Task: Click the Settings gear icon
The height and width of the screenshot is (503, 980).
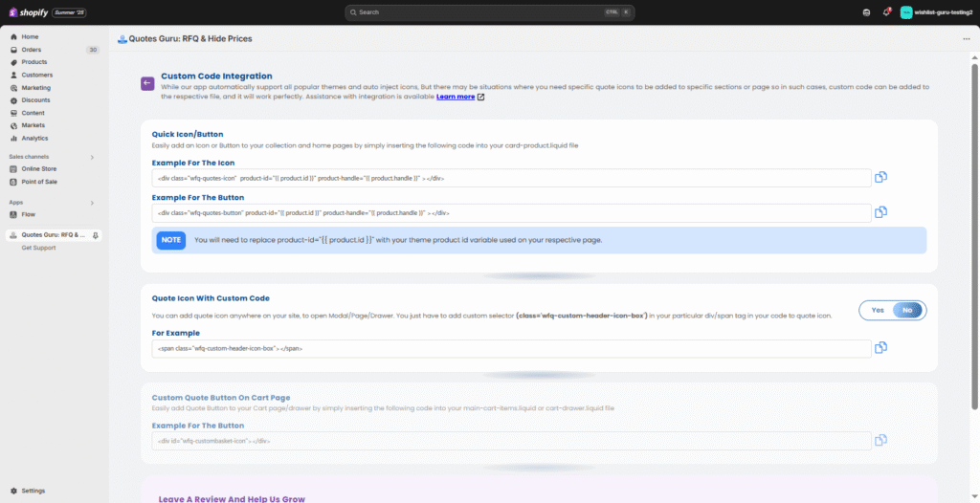Action: click(13, 492)
